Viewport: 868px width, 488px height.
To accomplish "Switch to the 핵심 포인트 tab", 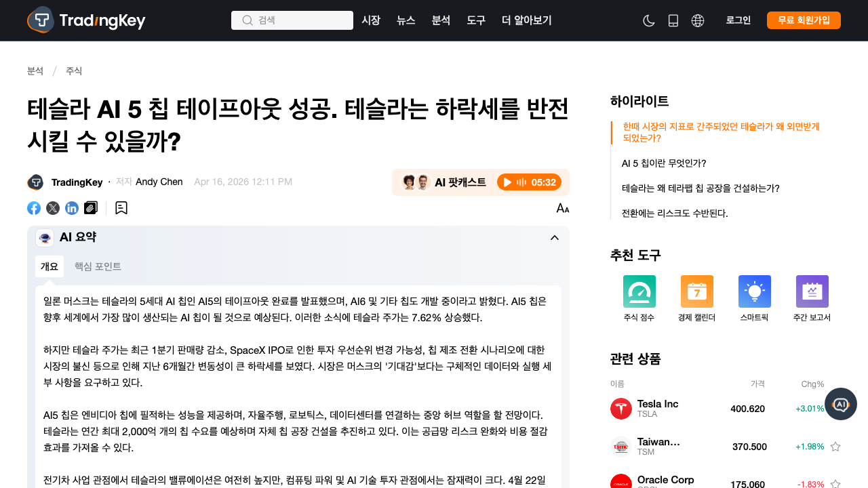I will click(98, 266).
